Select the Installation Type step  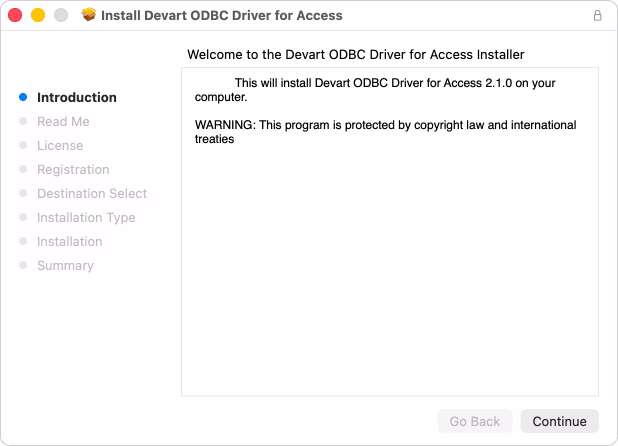(86, 217)
